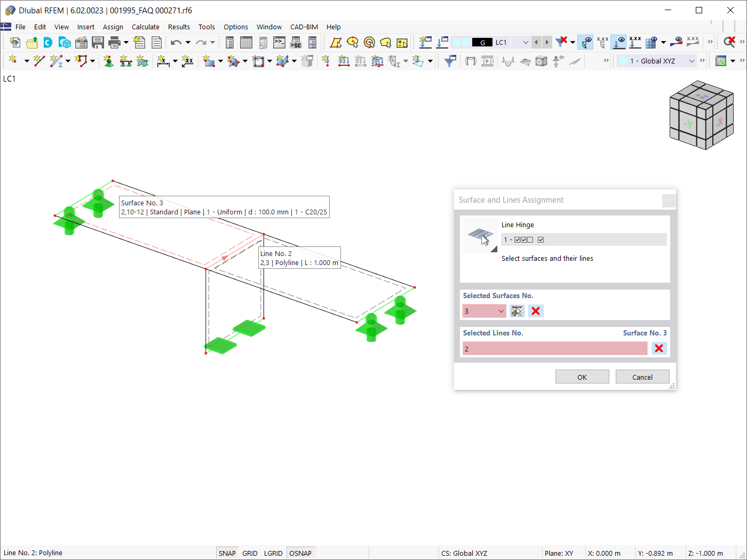The image size is (747, 560).
Task: Click the New Dimension tool
Action: pyautogui.click(x=163, y=61)
